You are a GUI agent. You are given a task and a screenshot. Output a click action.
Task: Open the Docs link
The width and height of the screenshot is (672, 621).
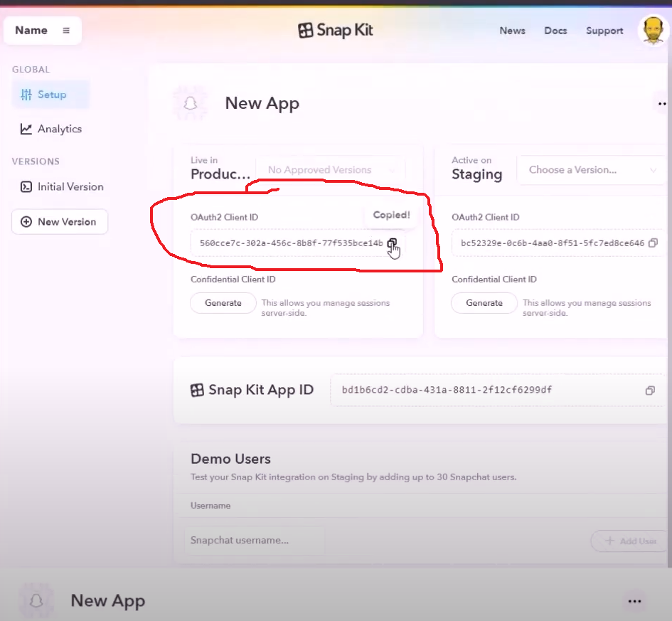point(555,31)
